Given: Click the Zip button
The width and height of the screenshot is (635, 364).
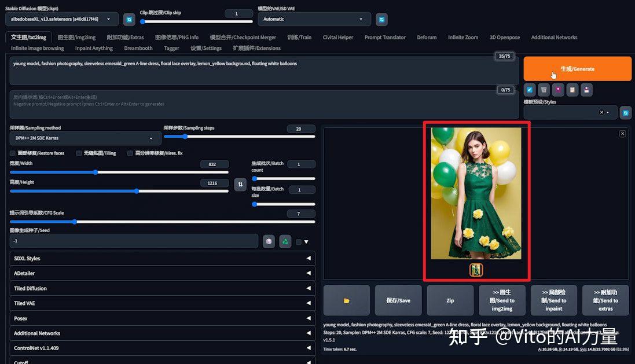Looking at the screenshot, I should tap(450, 300).
